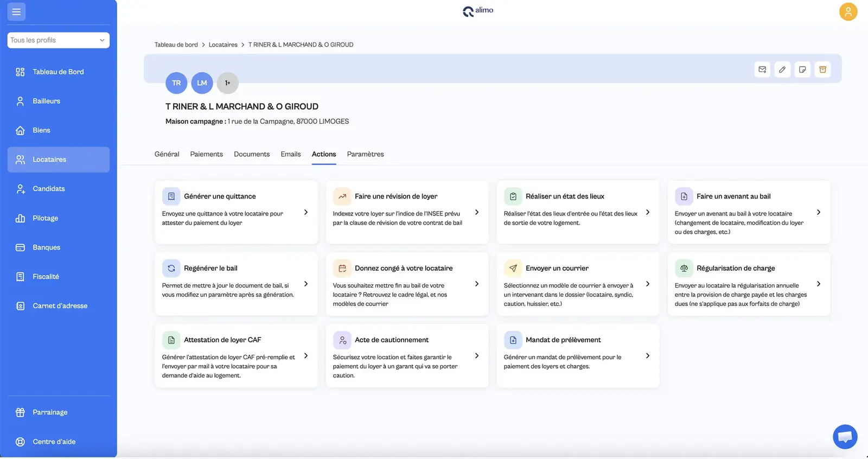868x459 pixels.
Task: Go to Fiscalité in the sidebar
Action: [59, 277]
